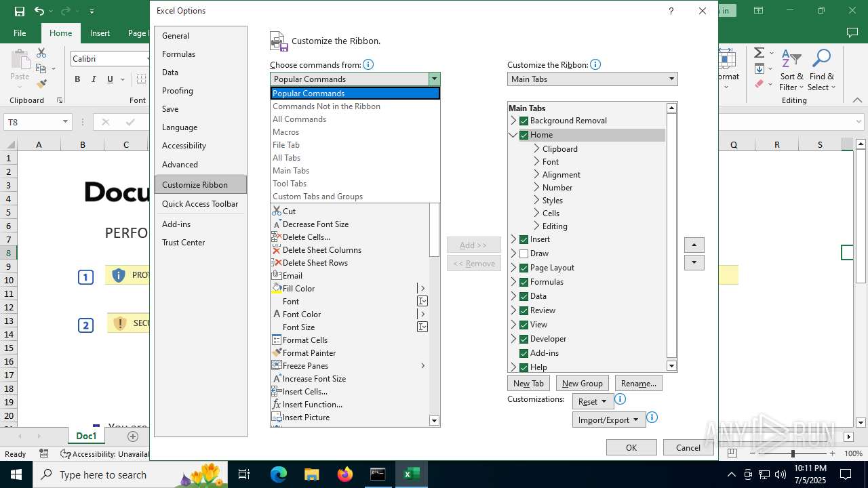The width and height of the screenshot is (868, 488).
Task: Uncheck the Formulas tab checkbox
Action: tap(524, 282)
